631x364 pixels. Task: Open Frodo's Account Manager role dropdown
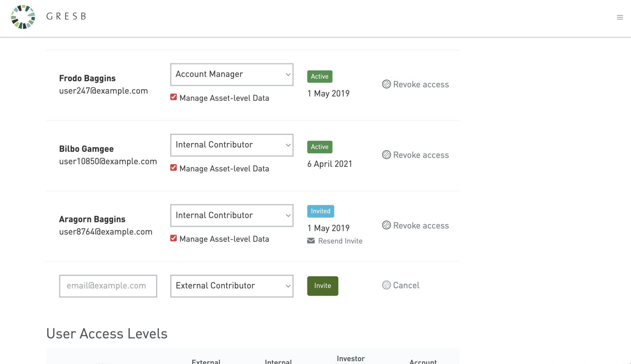232,74
